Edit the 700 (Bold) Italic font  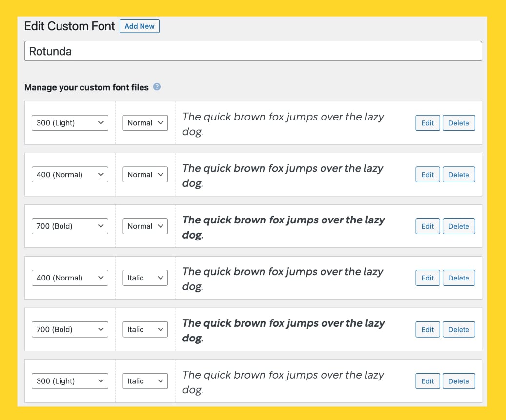[x=427, y=329]
